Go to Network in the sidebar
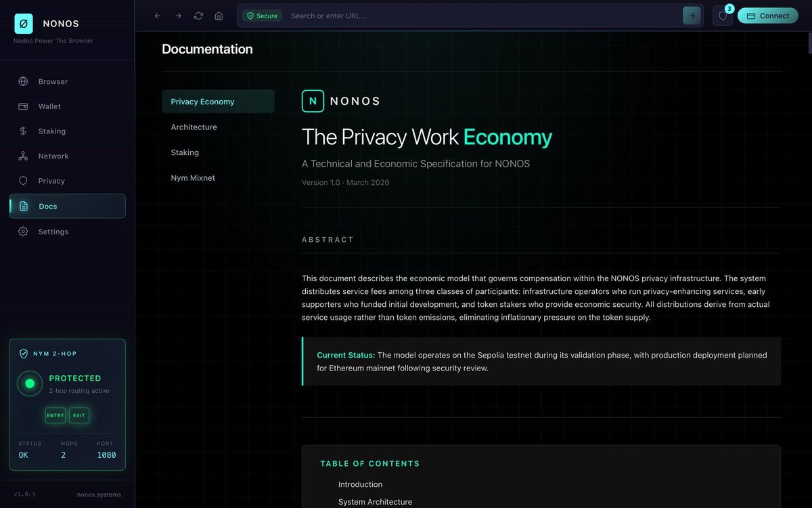The width and height of the screenshot is (812, 508). 67,156
